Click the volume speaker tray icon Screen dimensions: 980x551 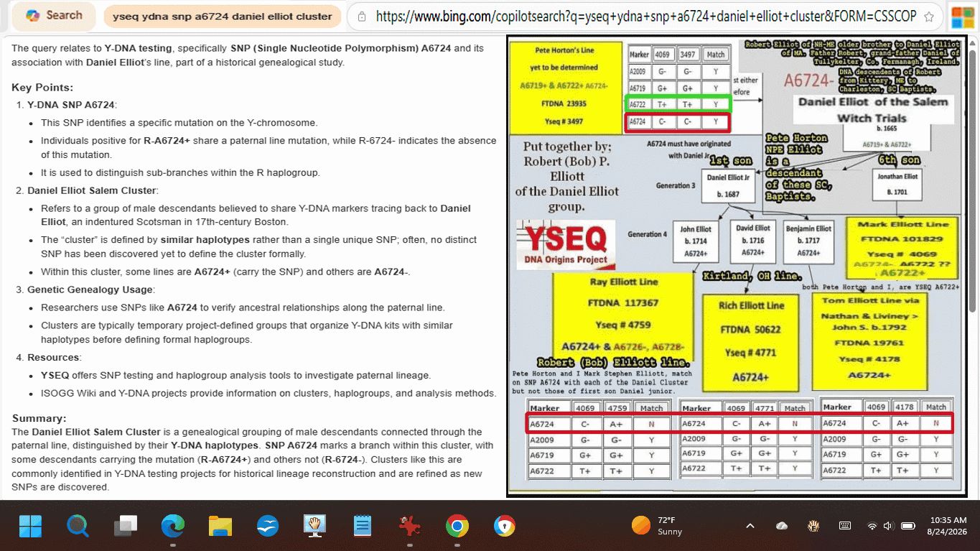pos(889,526)
